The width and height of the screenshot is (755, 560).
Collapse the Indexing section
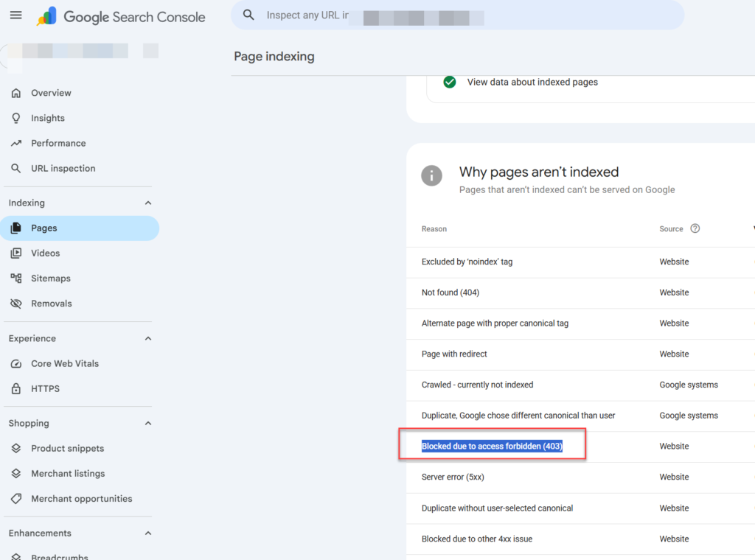point(147,203)
